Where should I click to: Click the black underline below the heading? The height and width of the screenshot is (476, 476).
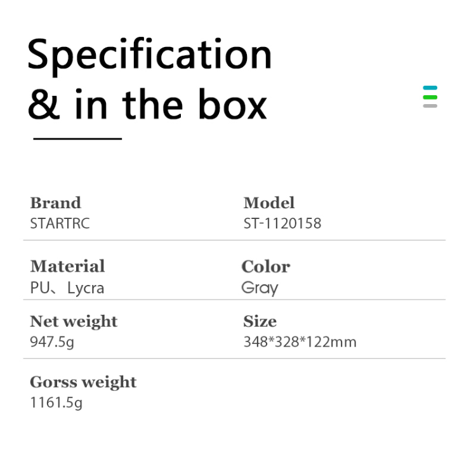tap(77, 138)
